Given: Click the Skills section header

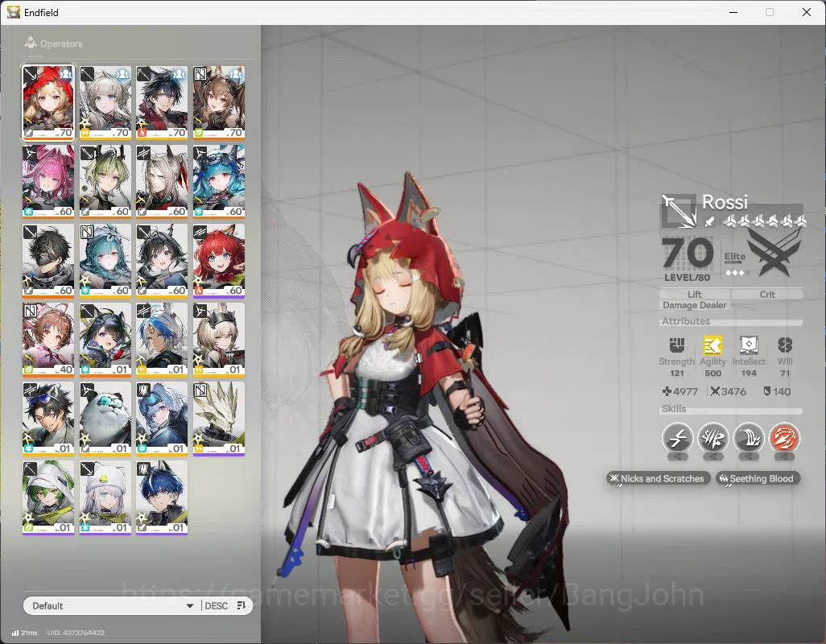Looking at the screenshot, I should 674,409.
